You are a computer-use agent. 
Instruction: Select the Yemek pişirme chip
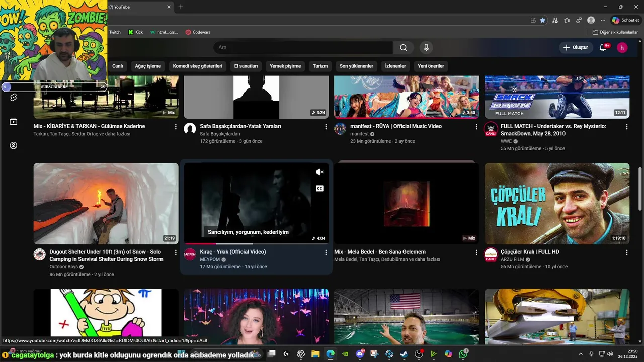click(285, 66)
